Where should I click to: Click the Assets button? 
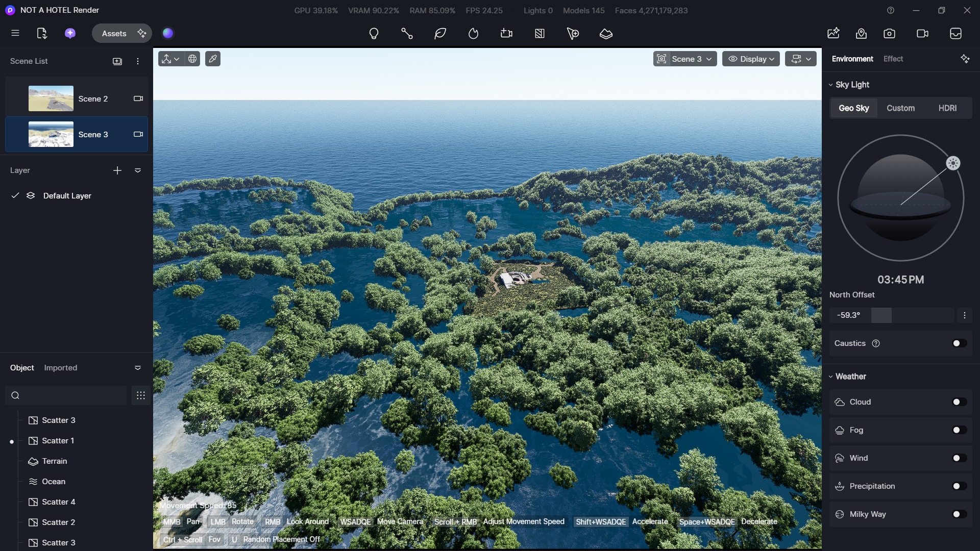coord(114,34)
